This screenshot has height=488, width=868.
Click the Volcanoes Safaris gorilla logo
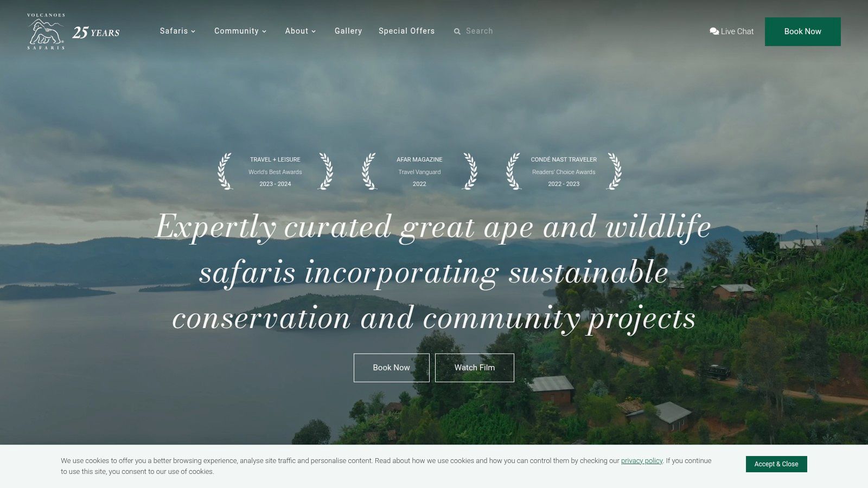pos(46,31)
